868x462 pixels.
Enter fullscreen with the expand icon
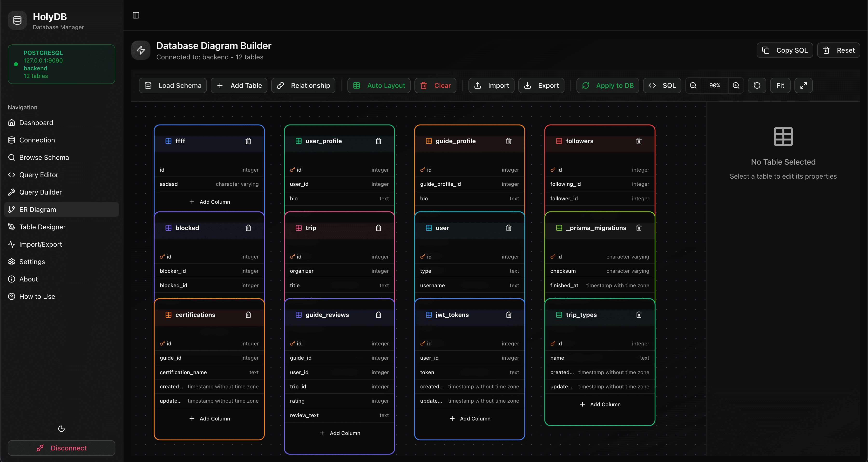[803, 86]
